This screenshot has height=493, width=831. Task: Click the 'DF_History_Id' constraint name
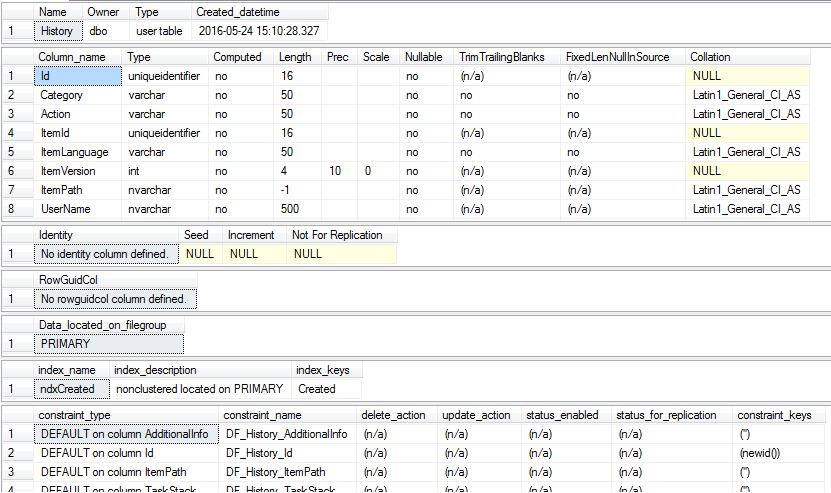[288, 454]
